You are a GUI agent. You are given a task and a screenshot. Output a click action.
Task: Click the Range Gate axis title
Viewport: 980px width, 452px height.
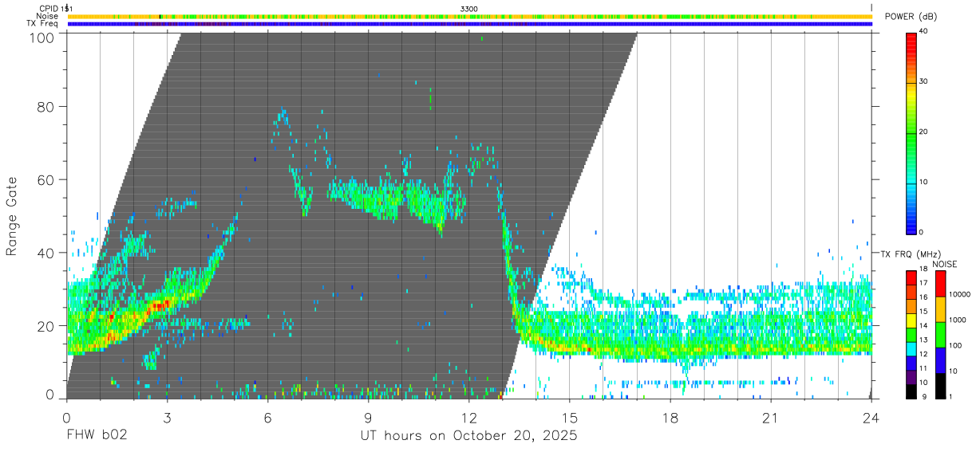click(x=12, y=216)
